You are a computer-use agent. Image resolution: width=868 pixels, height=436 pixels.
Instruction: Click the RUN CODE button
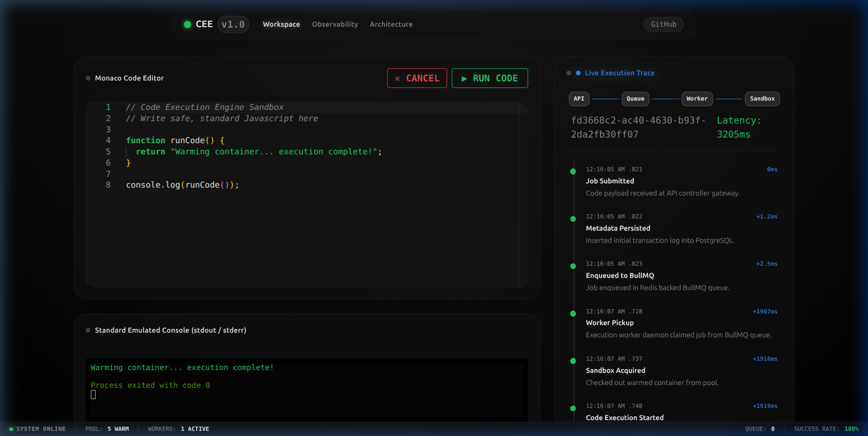tap(490, 78)
